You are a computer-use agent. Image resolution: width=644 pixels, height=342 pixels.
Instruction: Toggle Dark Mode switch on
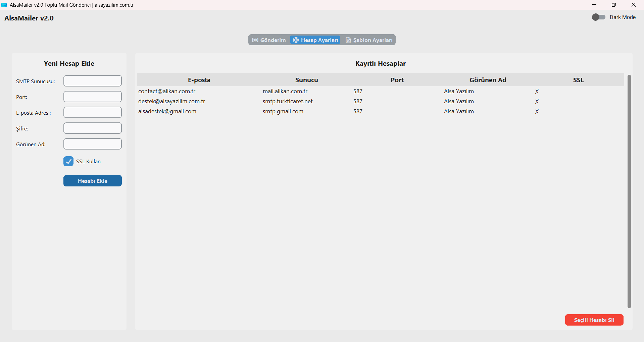pos(598,17)
